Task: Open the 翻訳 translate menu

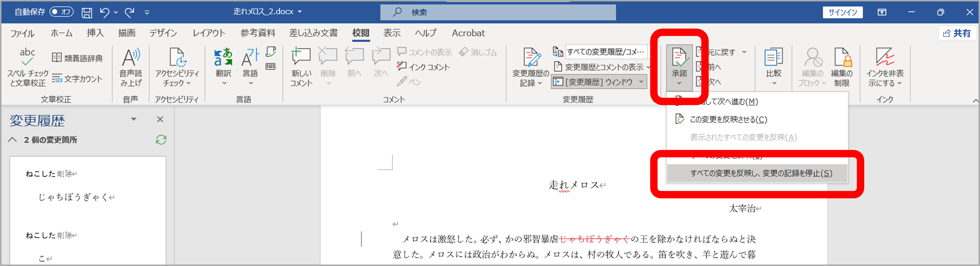Action: (x=223, y=67)
